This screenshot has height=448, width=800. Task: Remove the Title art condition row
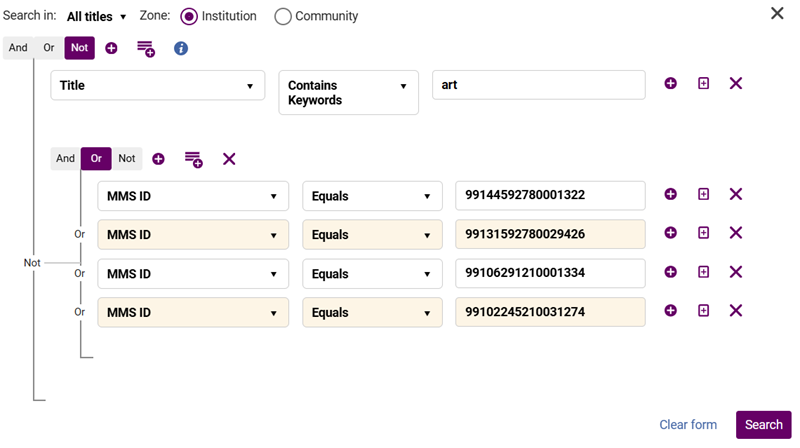pyautogui.click(x=736, y=83)
